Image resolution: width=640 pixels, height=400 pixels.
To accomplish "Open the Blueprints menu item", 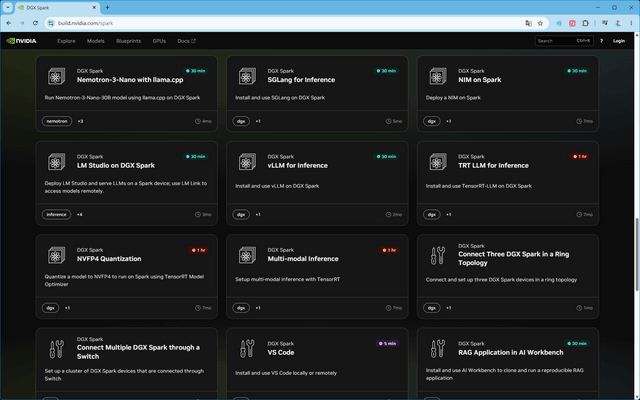I will 128,41.
